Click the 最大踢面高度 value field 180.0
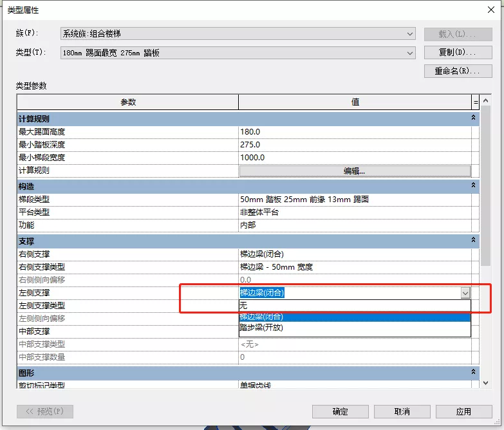 (355, 131)
